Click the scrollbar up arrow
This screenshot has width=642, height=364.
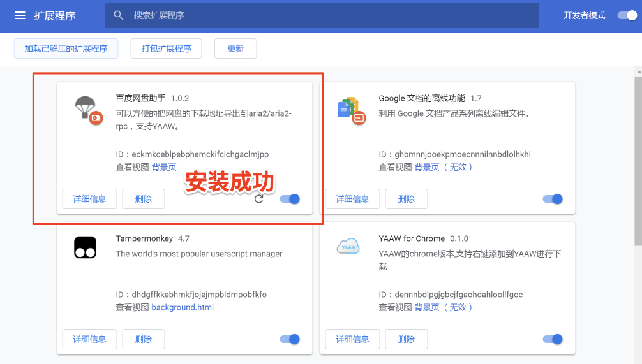tap(639, 72)
